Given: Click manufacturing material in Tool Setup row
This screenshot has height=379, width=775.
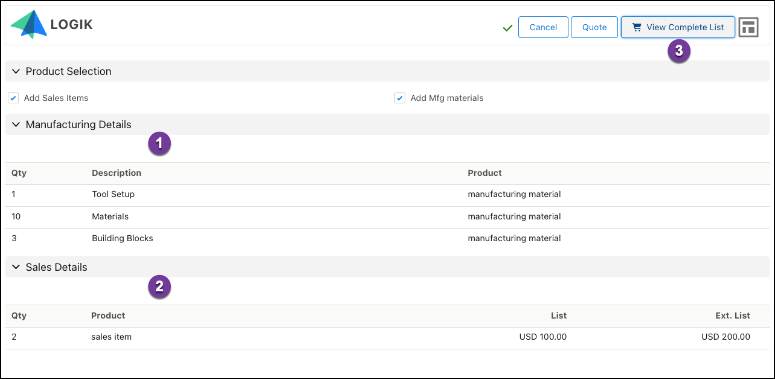Looking at the screenshot, I should (514, 194).
